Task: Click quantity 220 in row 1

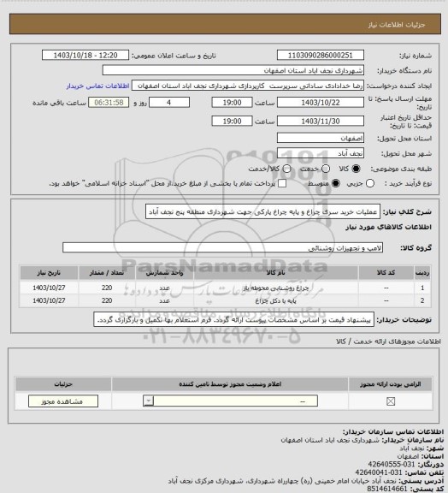Action: [x=107, y=288]
